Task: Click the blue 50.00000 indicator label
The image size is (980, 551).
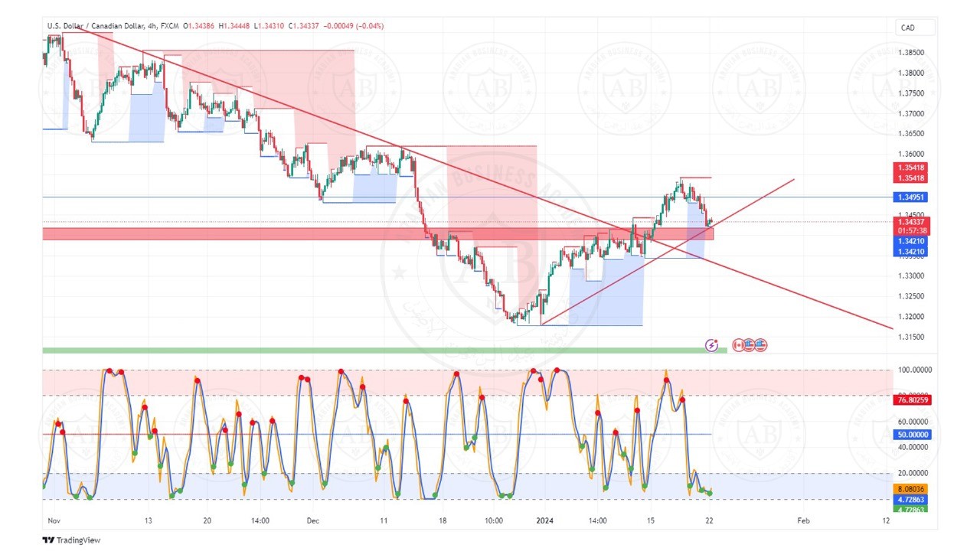Action: tap(914, 435)
